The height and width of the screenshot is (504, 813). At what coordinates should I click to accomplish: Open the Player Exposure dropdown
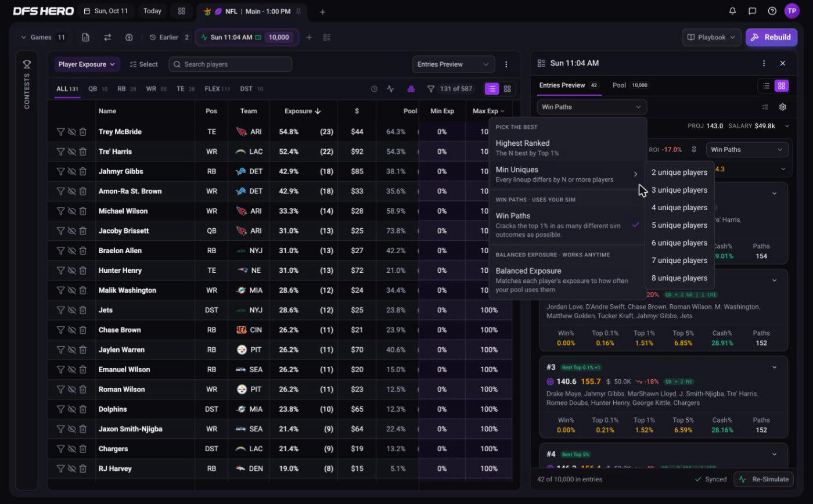(x=87, y=64)
